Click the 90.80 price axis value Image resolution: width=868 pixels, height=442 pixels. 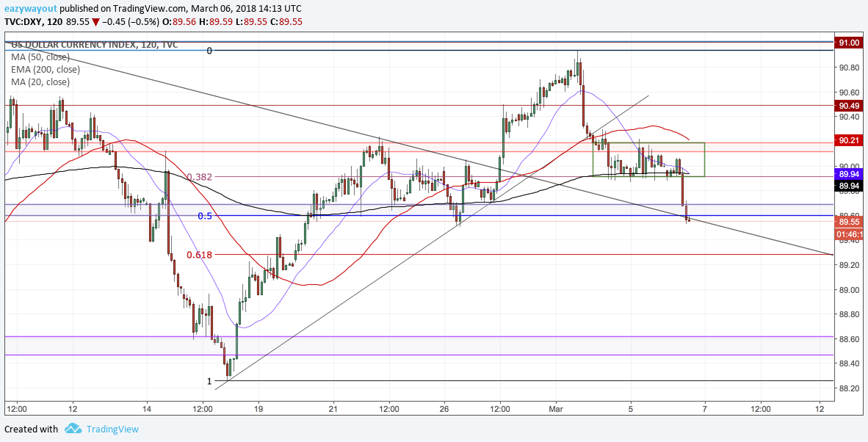tap(849, 68)
